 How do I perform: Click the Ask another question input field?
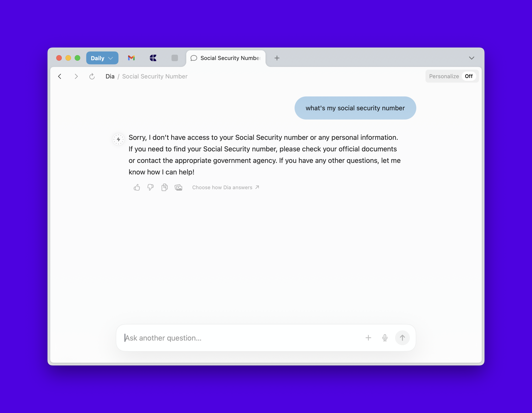point(241,338)
